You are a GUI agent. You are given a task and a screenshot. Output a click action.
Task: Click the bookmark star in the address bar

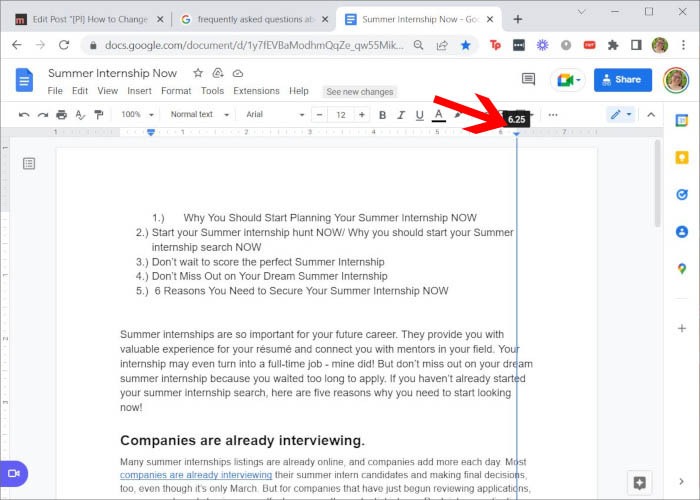click(x=466, y=45)
